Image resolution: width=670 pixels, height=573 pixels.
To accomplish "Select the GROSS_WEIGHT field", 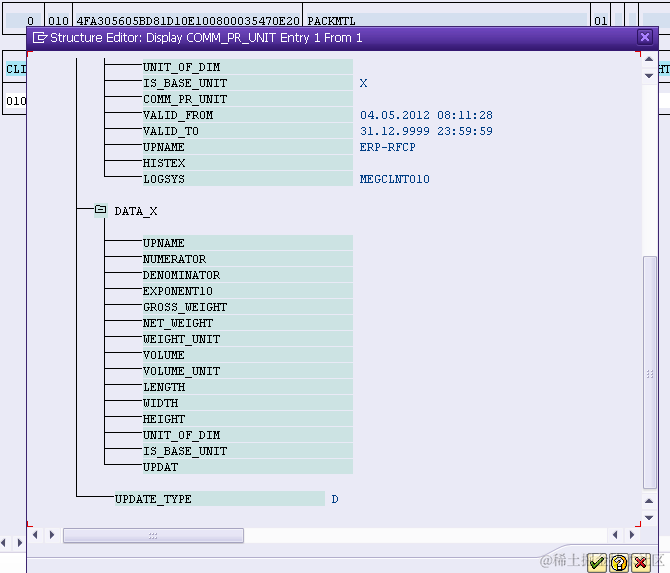I will (x=248, y=307).
